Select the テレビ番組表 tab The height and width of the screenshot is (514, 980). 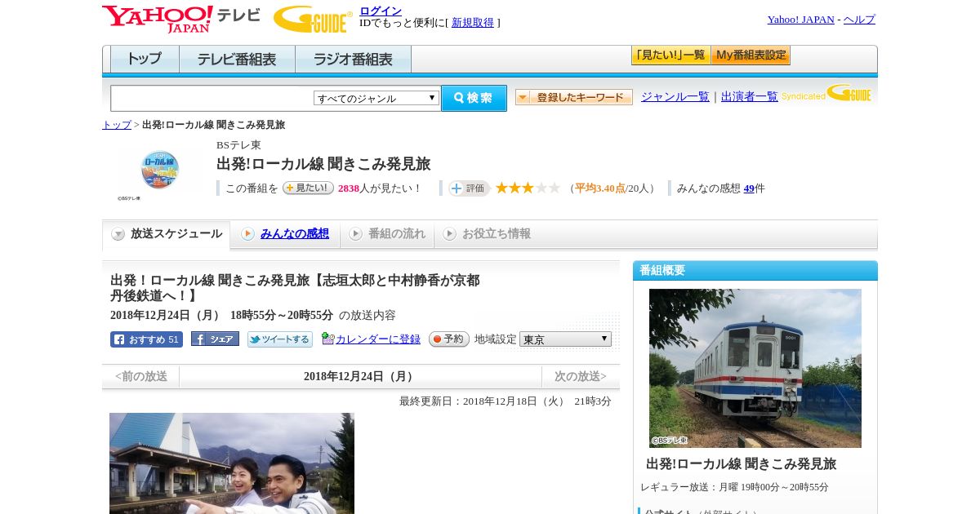(x=237, y=60)
